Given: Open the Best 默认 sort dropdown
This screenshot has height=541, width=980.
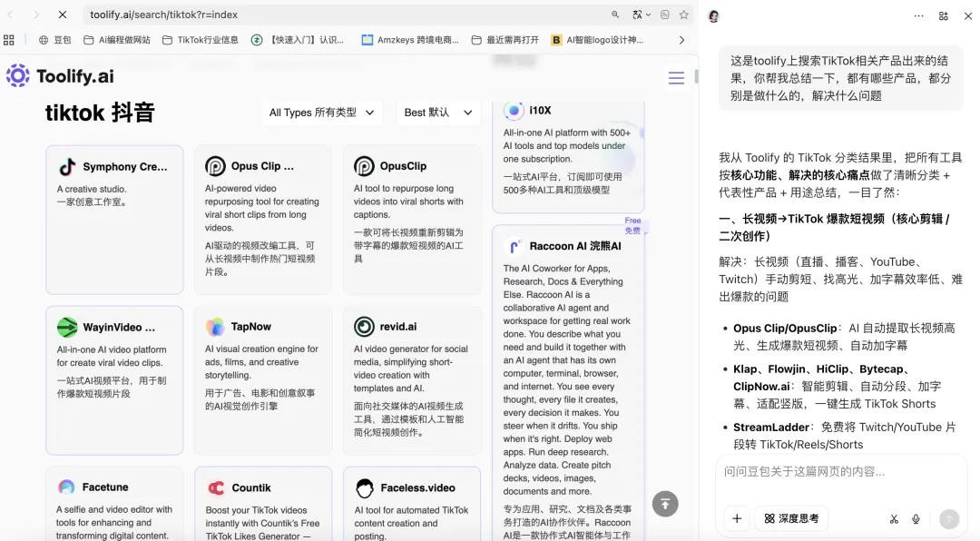Looking at the screenshot, I should click(x=438, y=113).
